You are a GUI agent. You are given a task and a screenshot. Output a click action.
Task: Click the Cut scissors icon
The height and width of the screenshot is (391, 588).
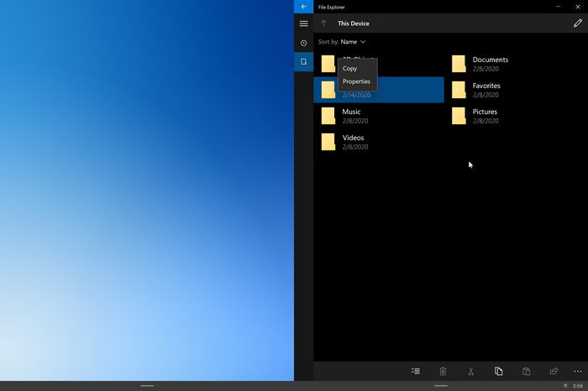point(470,371)
